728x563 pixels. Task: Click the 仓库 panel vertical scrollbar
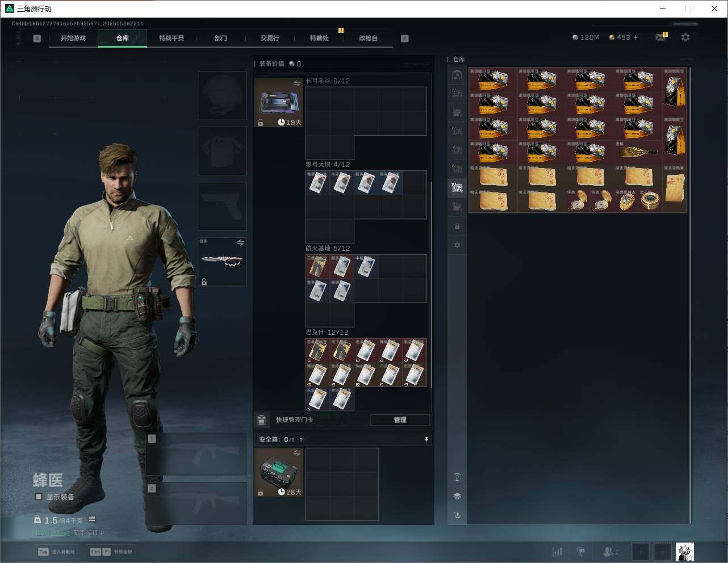pyautogui.click(x=691, y=295)
